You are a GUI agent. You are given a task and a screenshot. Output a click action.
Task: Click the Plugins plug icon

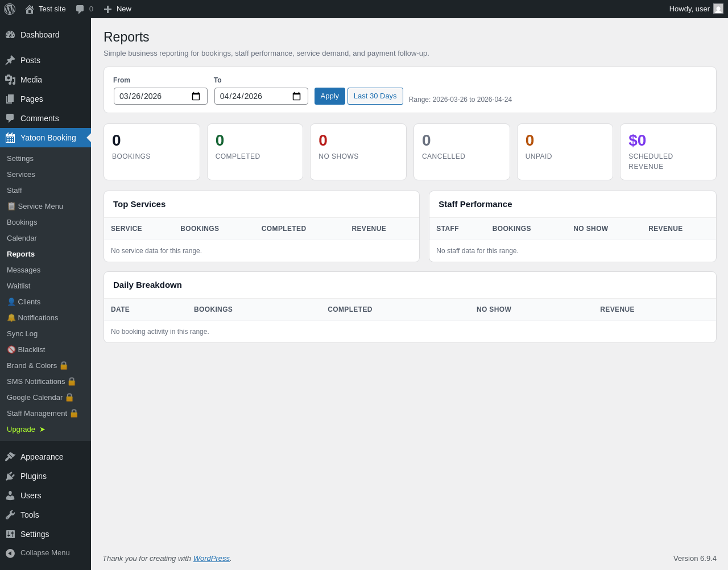[x=10, y=476]
